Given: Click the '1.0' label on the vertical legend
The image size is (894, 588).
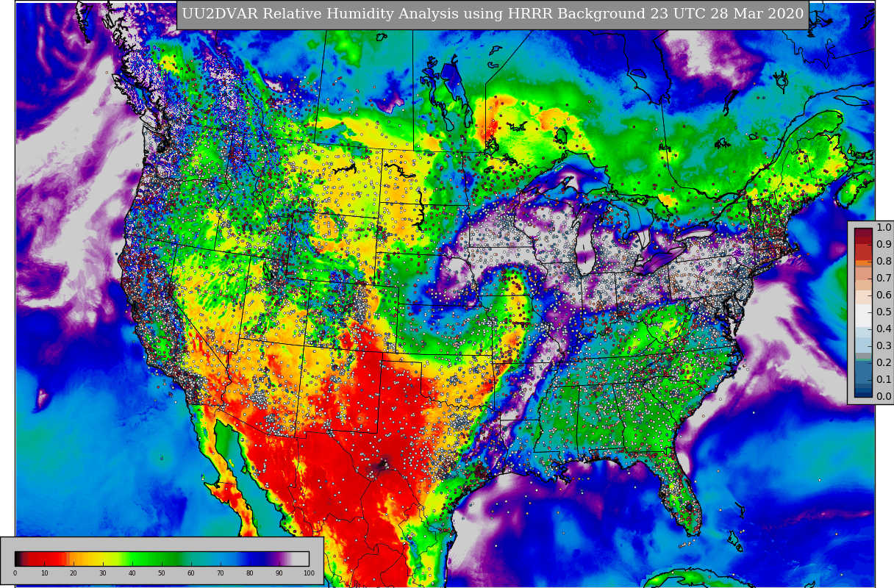Looking at the screenshot, I should coord(884,228).
